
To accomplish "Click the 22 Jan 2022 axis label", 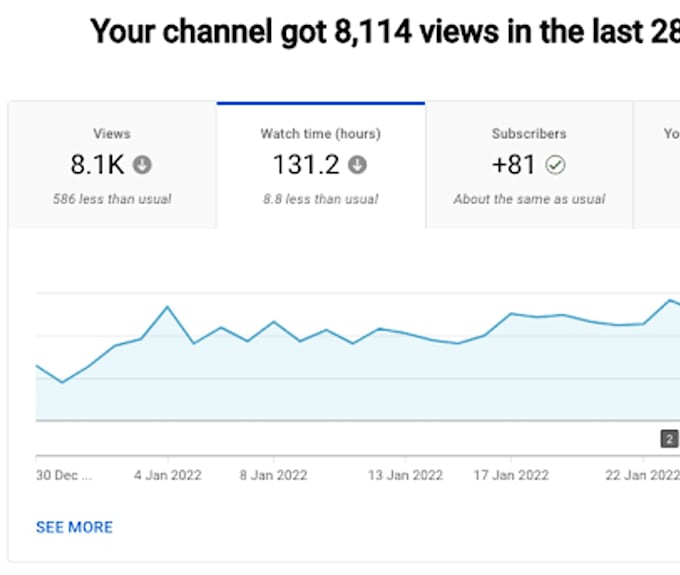I will (x=643, y=475).
